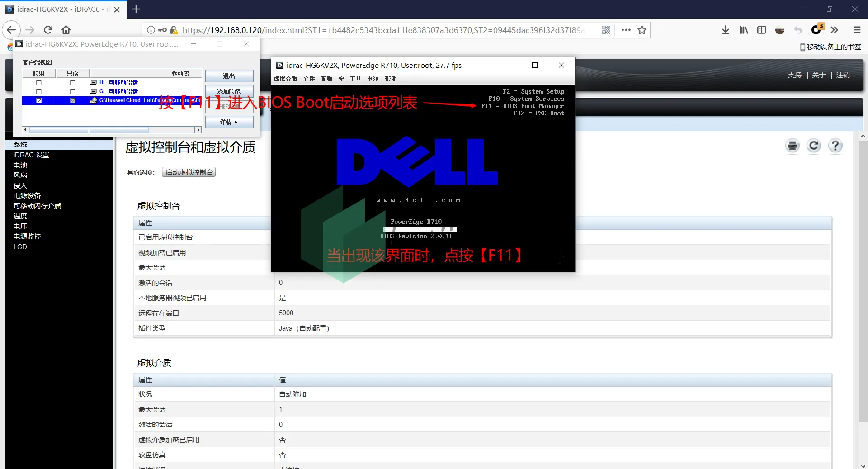Screen dimensions: 868x469
Task: Click the 注销 logout link
Action: point(843,75)
